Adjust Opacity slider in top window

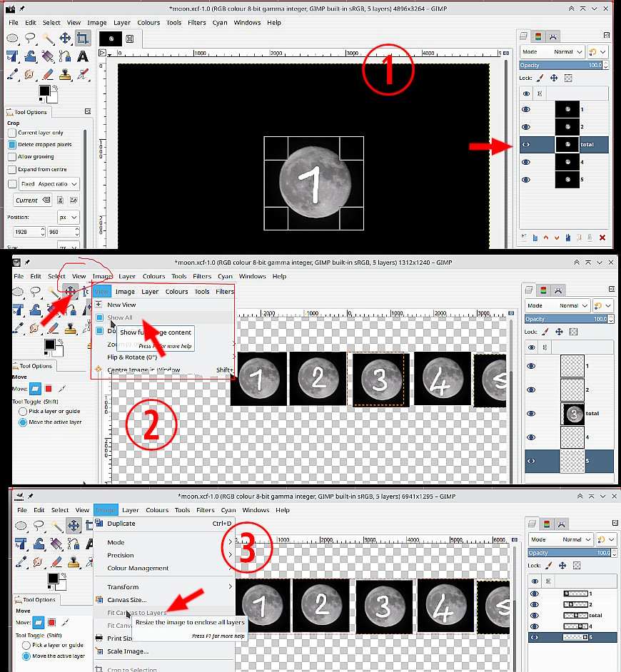point(561,65)
